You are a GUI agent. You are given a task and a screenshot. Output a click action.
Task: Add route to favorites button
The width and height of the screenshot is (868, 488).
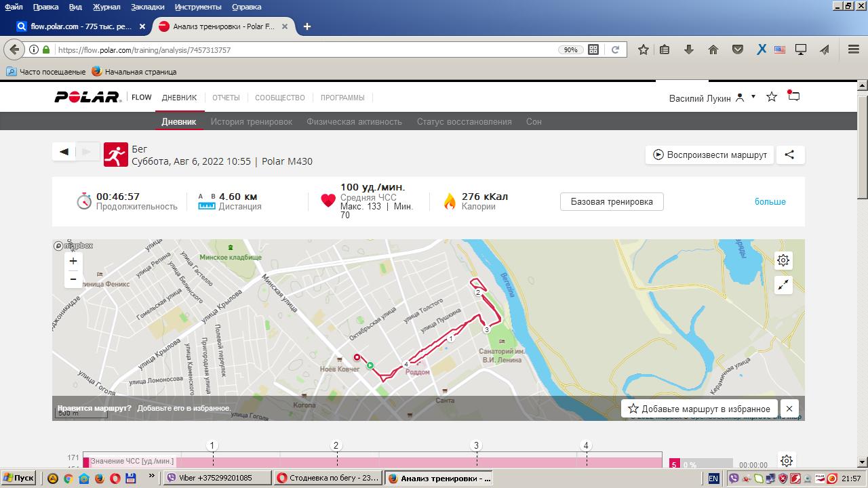pyautogui.click(x=699, y=409)
